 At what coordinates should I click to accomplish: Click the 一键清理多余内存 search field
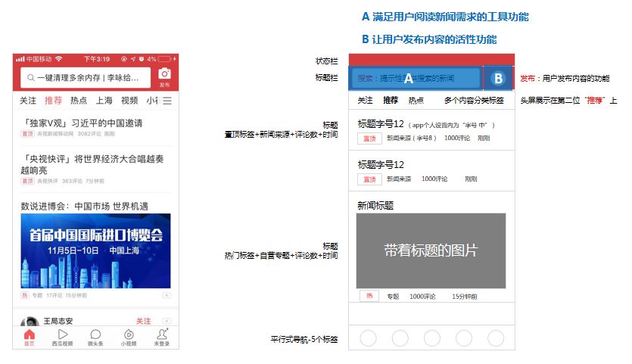coord(86,78)
